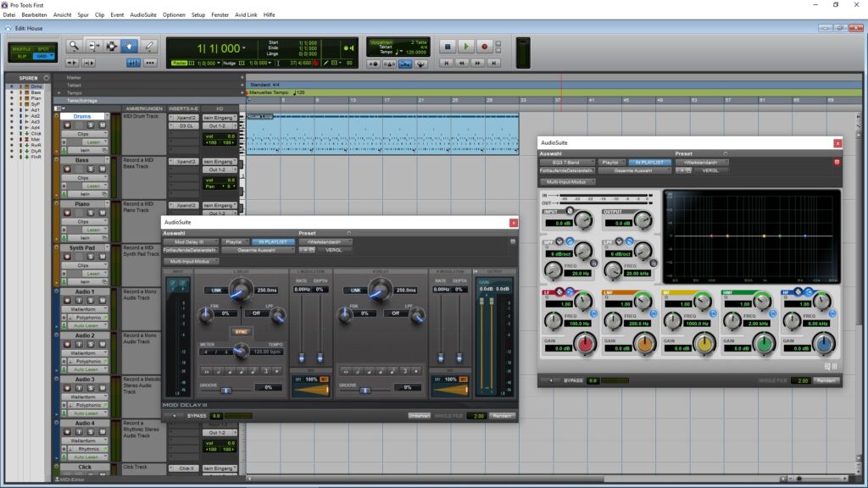This screenshot has width=868, height=488.
Task: Toggle Grid edit mode
Action: (42, 57)
